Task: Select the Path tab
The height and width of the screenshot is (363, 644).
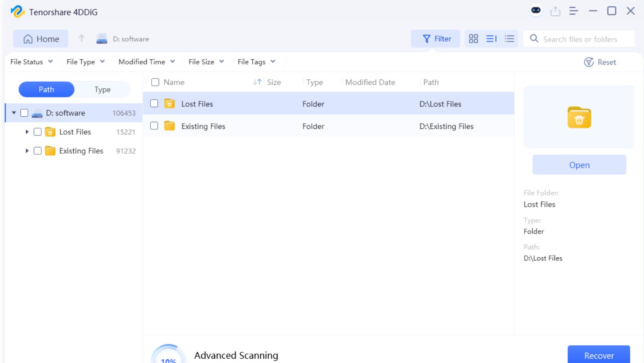Action: click(46, 90)
